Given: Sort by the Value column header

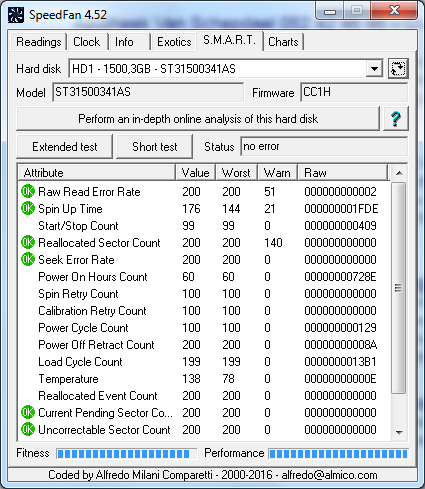Looking at the screenshot, I should [x=196, y=173].
